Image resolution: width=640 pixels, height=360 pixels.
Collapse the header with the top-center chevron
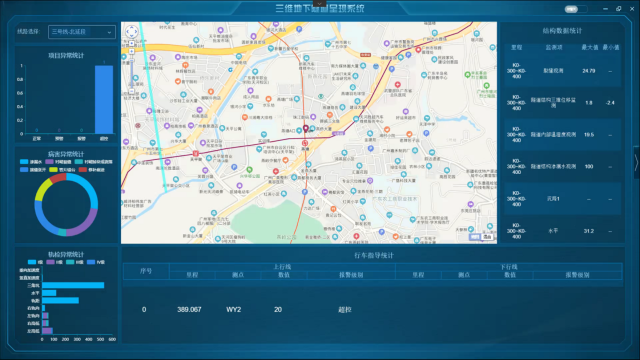[320, 4]
